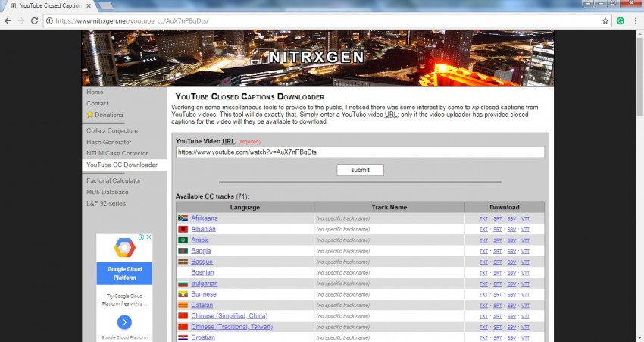Open the Grammarly extension icon

pyautogui.click(x=621, y=21)
